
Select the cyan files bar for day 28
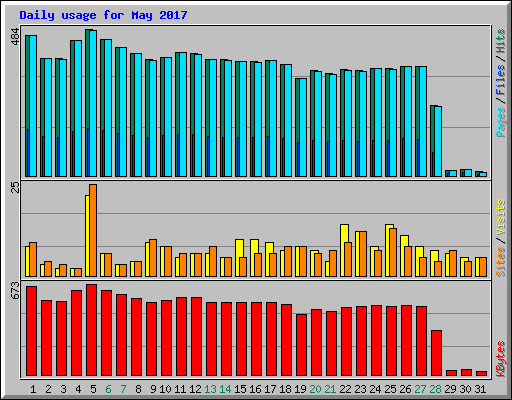click(x=438, y=141)
